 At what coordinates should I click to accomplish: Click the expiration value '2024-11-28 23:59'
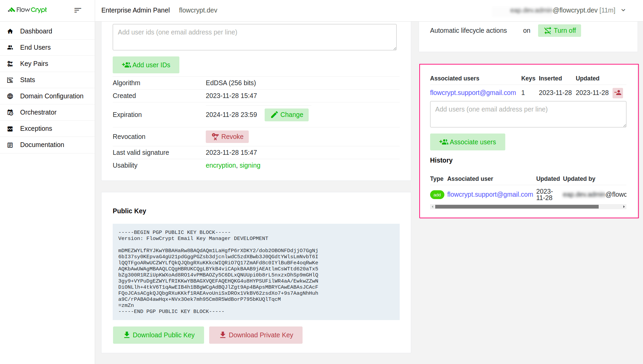[231, 115]
